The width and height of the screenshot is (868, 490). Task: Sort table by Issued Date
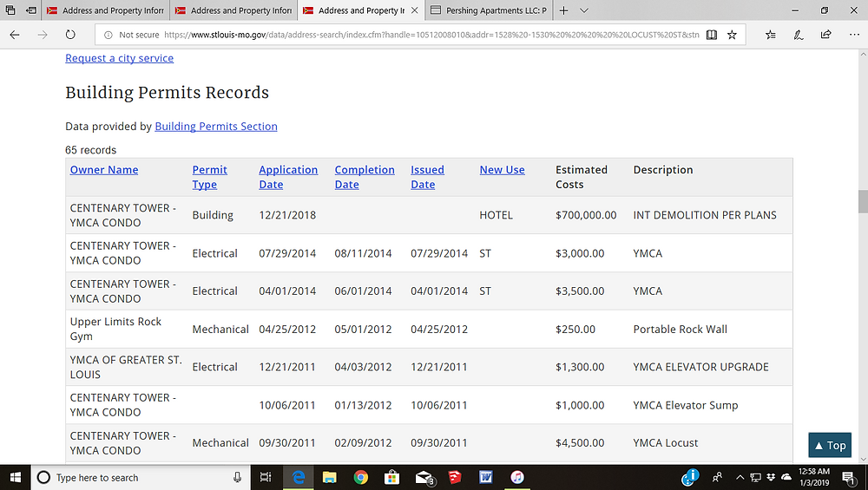point(427,177)
